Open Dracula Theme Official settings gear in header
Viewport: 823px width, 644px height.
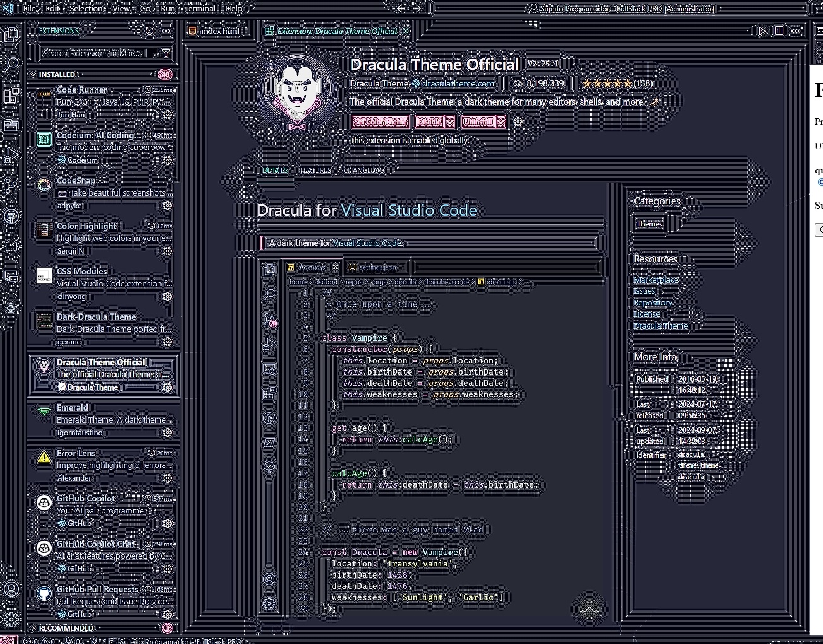coord(518,122)
